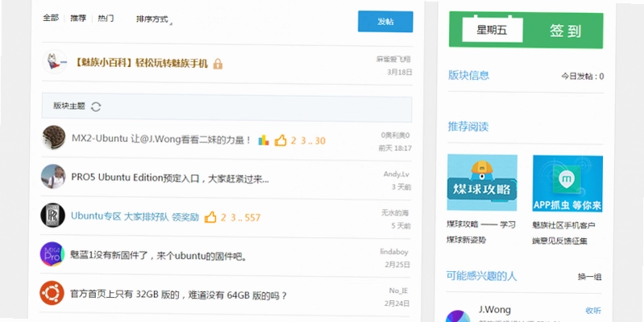Click the thumbs-up icon on MX2-Ubuntu post
Image resolution: width=644 pixels, height=322 pixels.
pos(280,140)
